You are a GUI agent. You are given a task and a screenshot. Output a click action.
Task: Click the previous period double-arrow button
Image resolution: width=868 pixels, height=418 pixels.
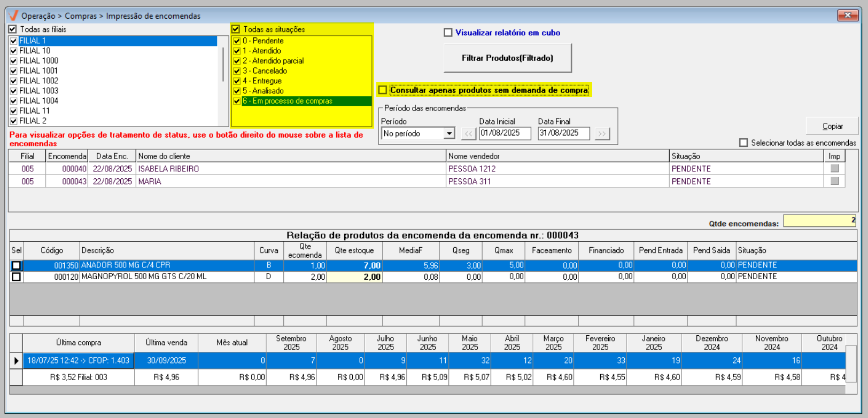pyautogui.click(x=468, y=133)
